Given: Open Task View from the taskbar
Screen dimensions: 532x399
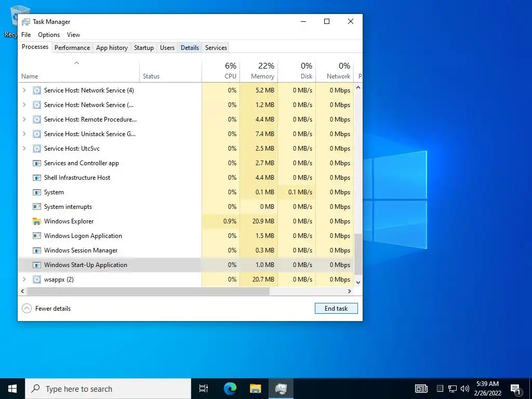Looking at the screenshot, I should tap(204, 389).
